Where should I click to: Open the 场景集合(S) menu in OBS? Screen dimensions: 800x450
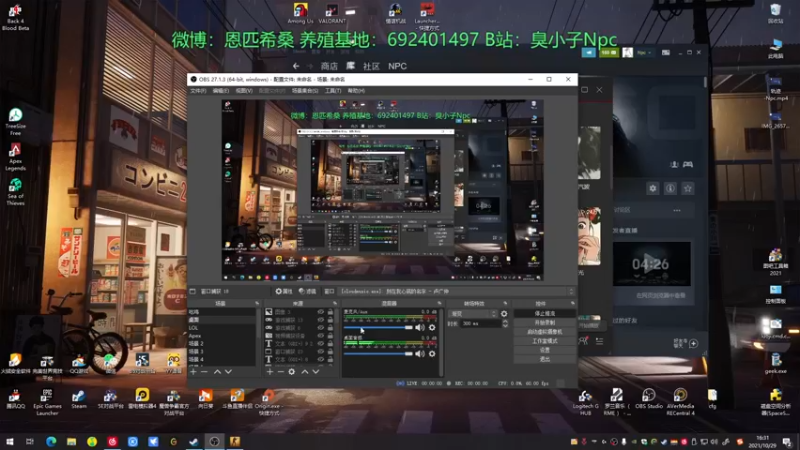305,91
